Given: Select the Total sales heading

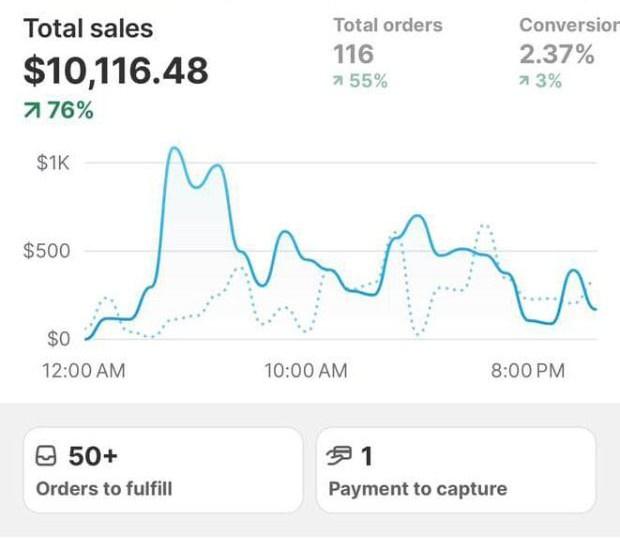Looking at the screenshot, I should click(x=89, y=29).
